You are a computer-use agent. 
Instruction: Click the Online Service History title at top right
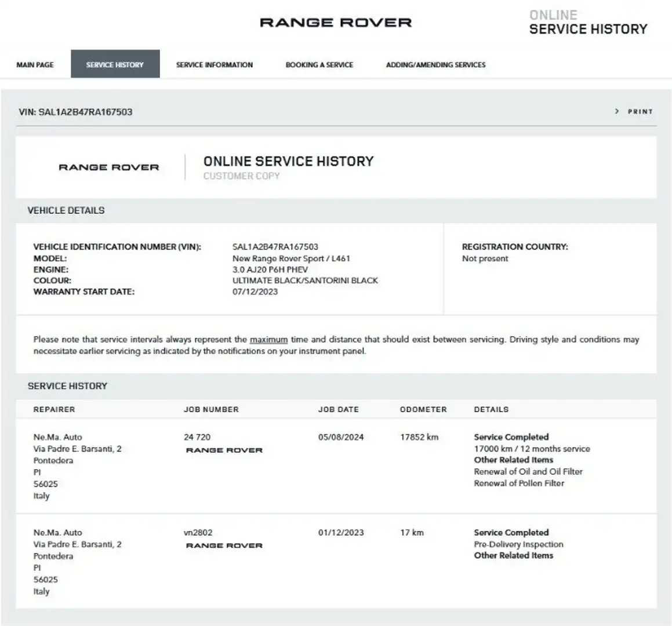[x=588, y=22]
